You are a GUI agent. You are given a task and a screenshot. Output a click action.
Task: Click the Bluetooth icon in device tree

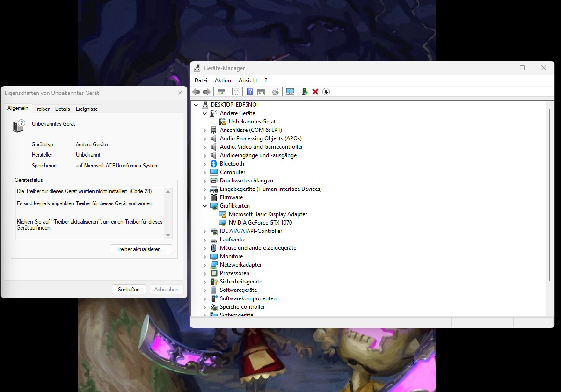[x=214, y=164]
